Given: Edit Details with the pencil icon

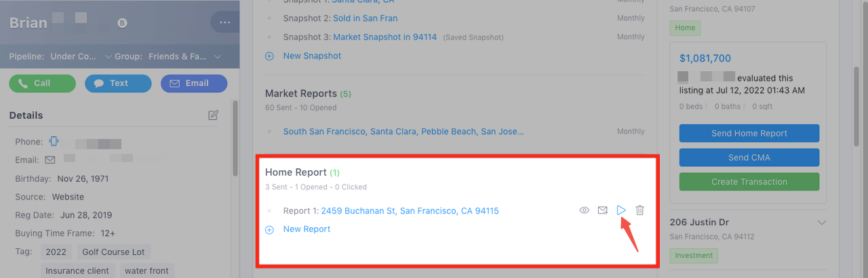Looking at the screenshot, I should coord(214,115).
